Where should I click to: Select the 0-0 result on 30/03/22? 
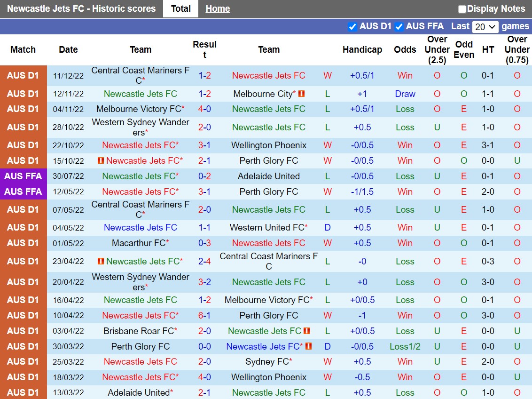click(x=204, y=346)
